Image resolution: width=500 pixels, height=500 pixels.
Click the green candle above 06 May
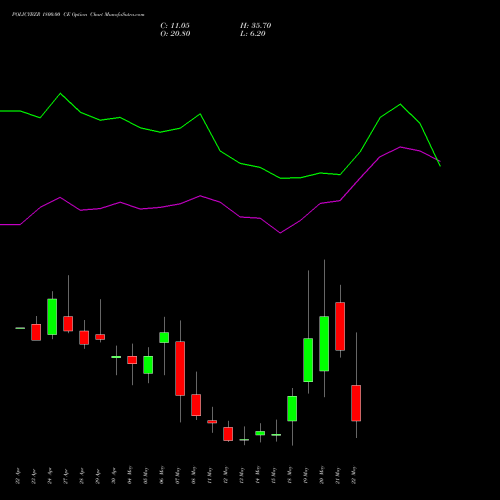[164, 337]
